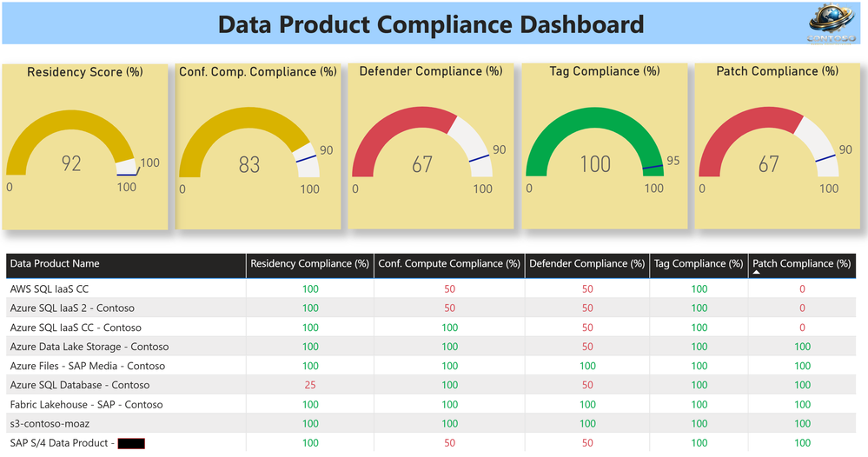The height and width of the screenshot is (457, 868).
Task: Click tag compliance 100 for s3-contoso-moaz
Action: point(699,424)
